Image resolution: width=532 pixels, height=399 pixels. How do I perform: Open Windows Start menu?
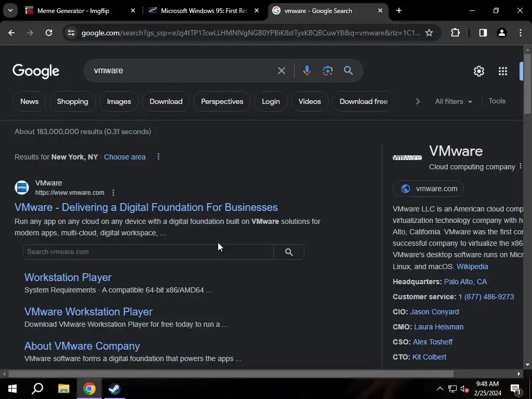(12, 389)
